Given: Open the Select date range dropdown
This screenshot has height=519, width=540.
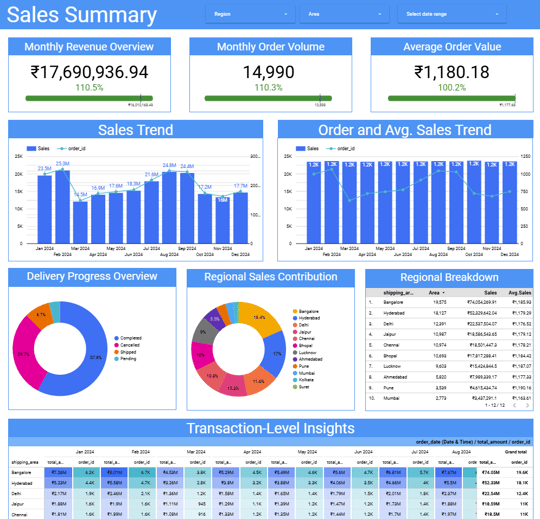Looking at the screenshot, I should [x=452, y=14].
